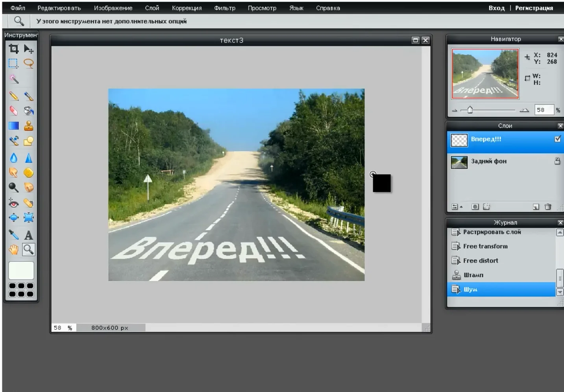Image resolution: width=564 pixels, height=392 pixels.
Task: Expand layer settings in Слои panel
Action: [x=456, y=207]
